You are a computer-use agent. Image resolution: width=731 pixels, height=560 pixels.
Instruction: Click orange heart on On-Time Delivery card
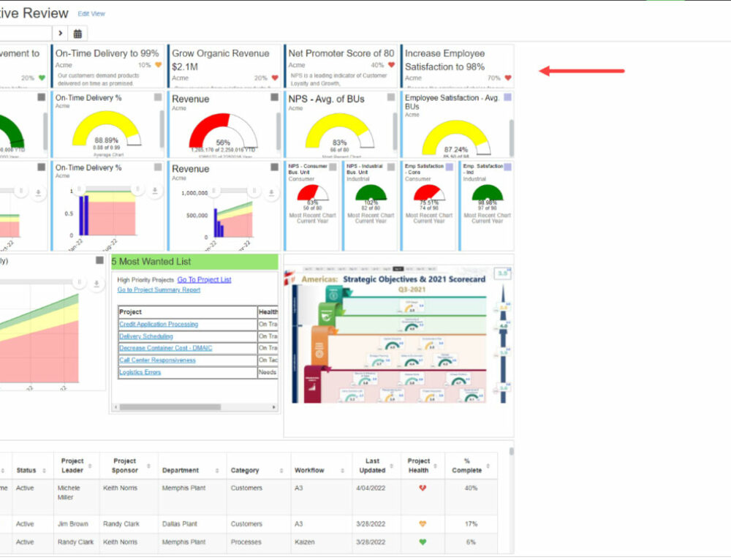[x=159, y=65]
